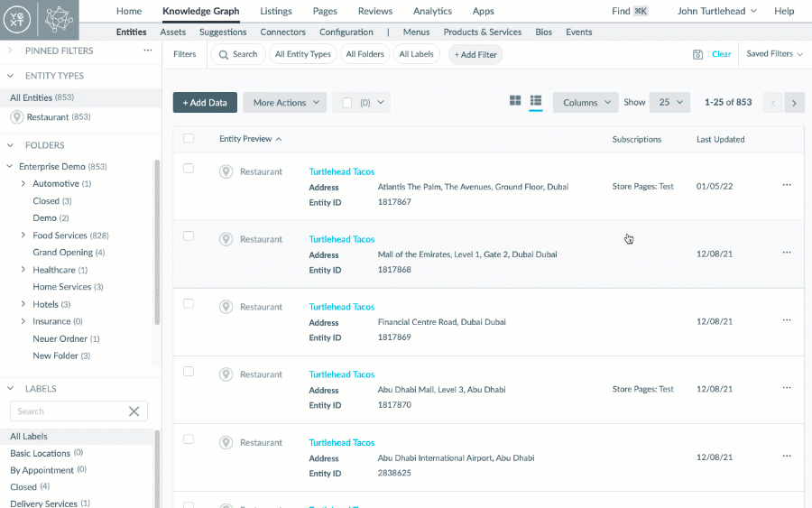Select the Grand Opening folder

[x=69, y=252]
